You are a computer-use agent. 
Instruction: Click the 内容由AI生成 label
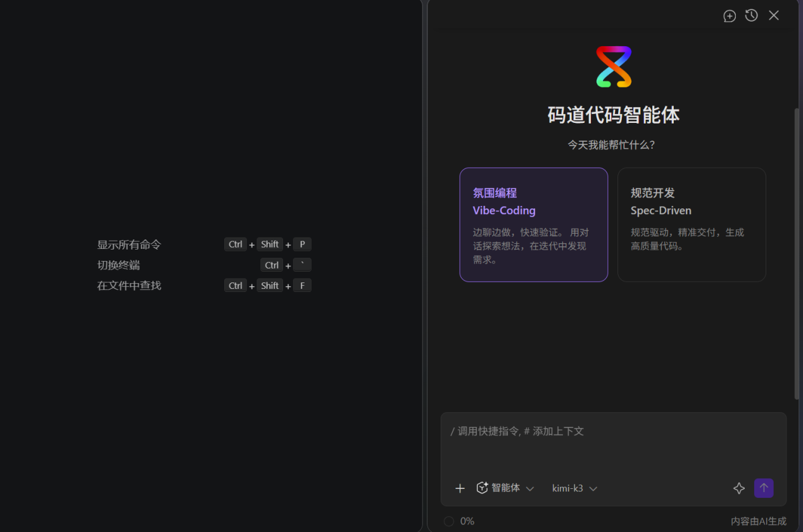pyautogui.click(x=759, y=521)
